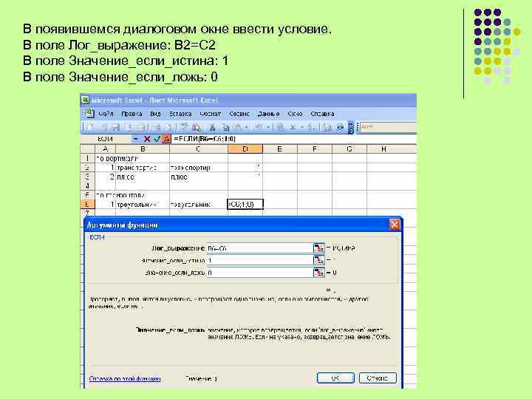Open the AutoSum dropdown arrow
532x399 pixels.
301,127
